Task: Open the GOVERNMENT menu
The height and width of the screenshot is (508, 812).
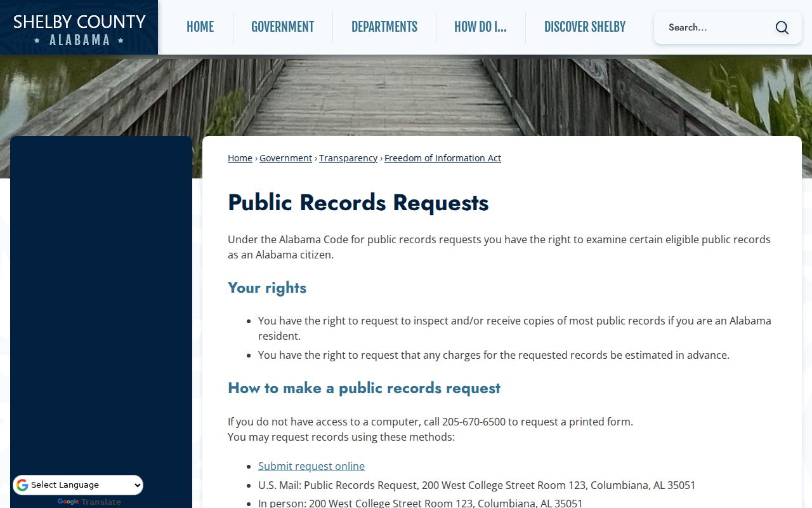Action: 282,27
